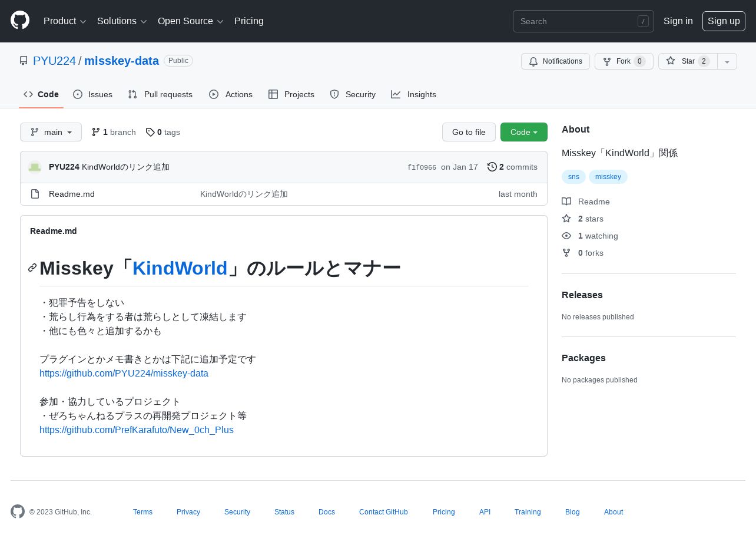
Task: Click the repository book icon beside PYU224
Action: tap(24, 61)
